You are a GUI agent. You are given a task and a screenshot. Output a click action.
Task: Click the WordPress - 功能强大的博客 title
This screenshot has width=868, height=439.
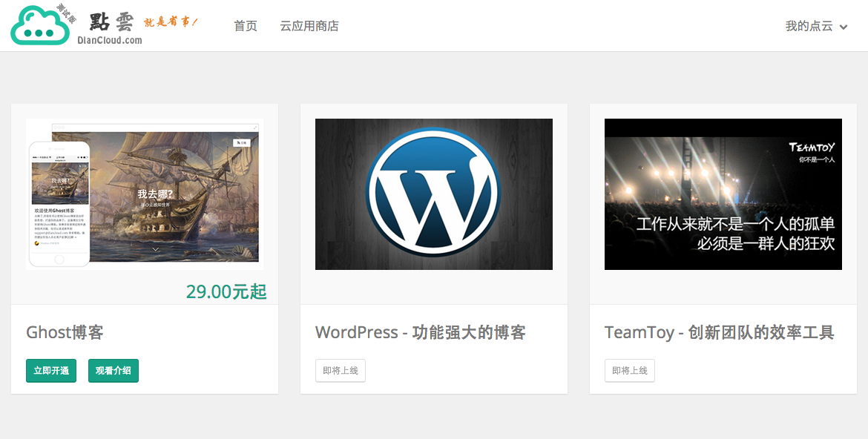420,332
